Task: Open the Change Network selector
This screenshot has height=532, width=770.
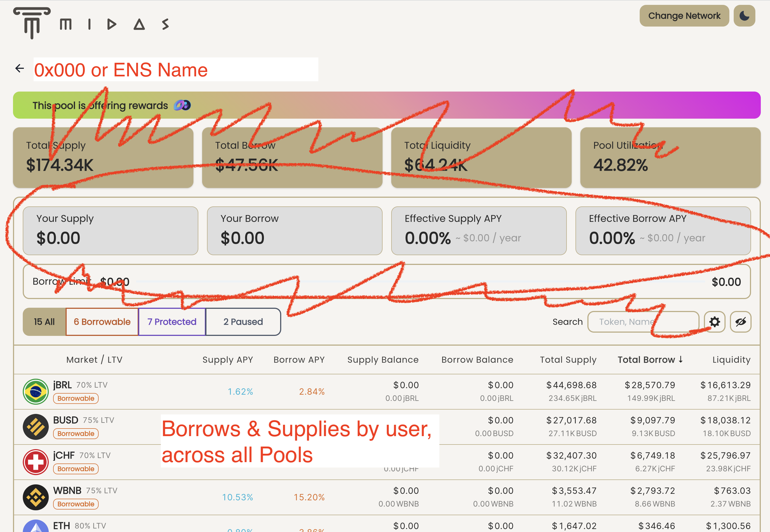Action: (x=684, y=15)
